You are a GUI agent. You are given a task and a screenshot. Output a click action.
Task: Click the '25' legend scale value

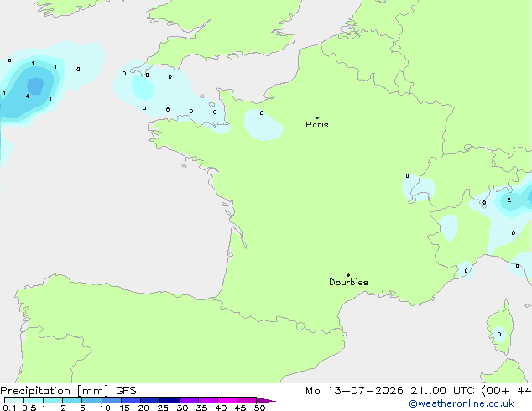coord(163,408)
